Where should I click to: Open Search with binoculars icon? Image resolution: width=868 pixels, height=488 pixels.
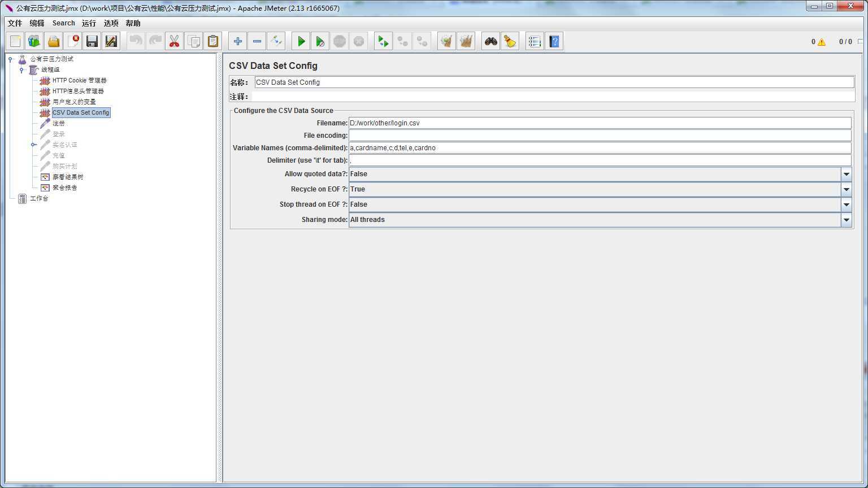click(x=491, y=41)
